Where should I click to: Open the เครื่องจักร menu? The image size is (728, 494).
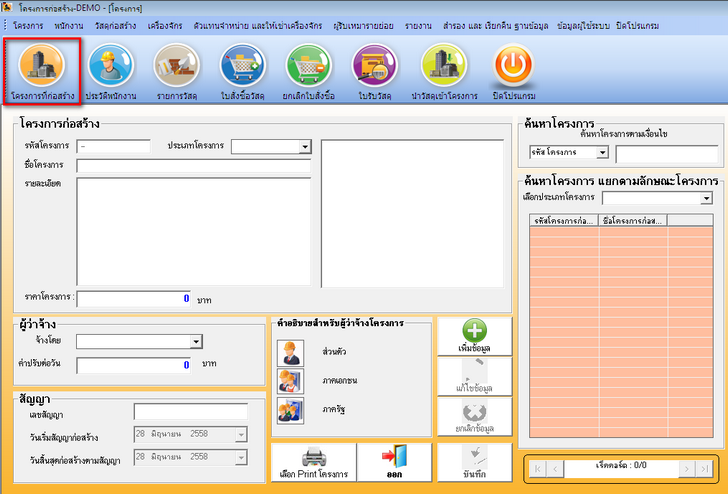(165, 26)
